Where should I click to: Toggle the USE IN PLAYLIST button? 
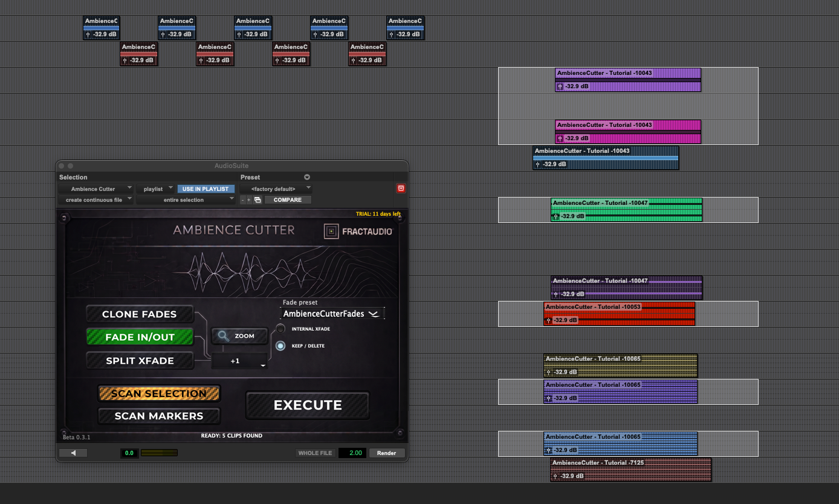206,189
